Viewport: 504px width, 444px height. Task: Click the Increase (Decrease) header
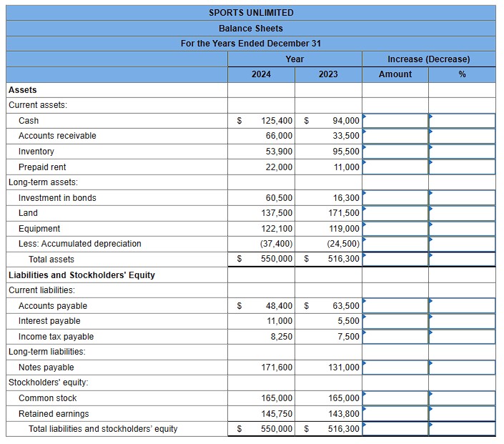tap(429, 59)
